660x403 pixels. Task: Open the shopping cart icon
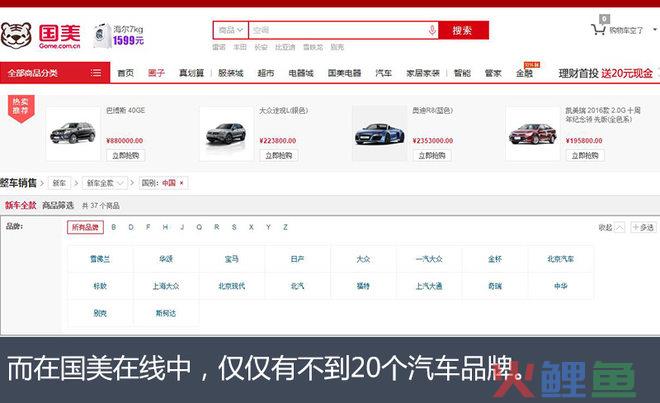(598, 29)
